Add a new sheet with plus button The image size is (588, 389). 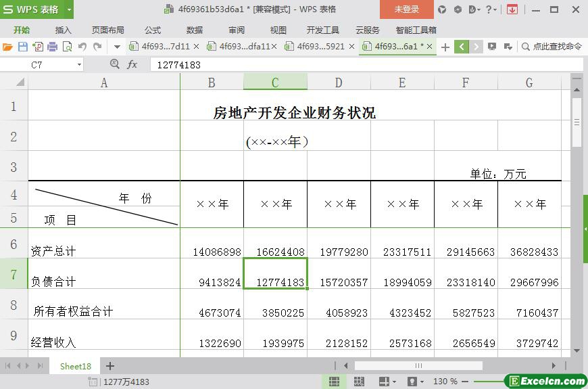pyautogui.click(x=110, y=366)
